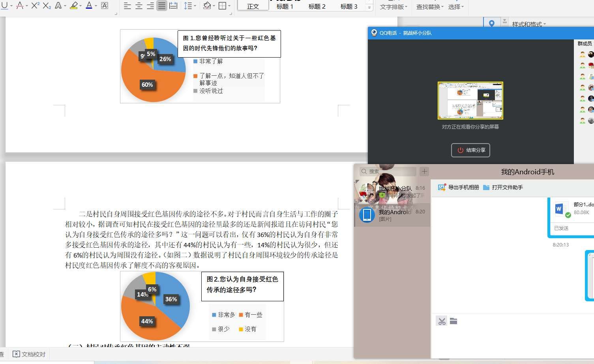This screenshot has width=594, height=364.
Task: Apply superscript formatting
Action: coord(35,6)
